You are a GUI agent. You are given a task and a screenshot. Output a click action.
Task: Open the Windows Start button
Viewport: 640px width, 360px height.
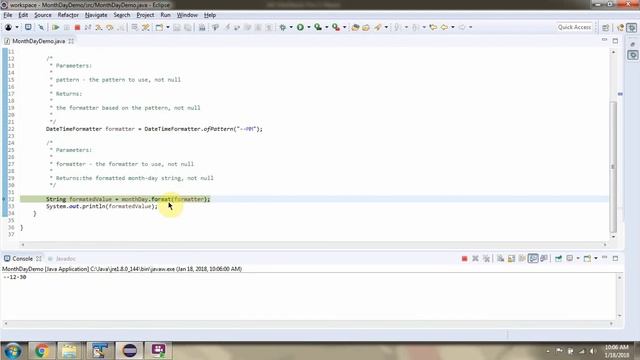pyautogui.click(x=13, y=351)
